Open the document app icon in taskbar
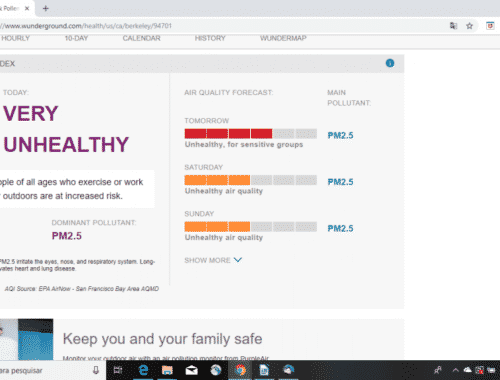Viewport: 500px width, 380px height. [x=264, y=370]
